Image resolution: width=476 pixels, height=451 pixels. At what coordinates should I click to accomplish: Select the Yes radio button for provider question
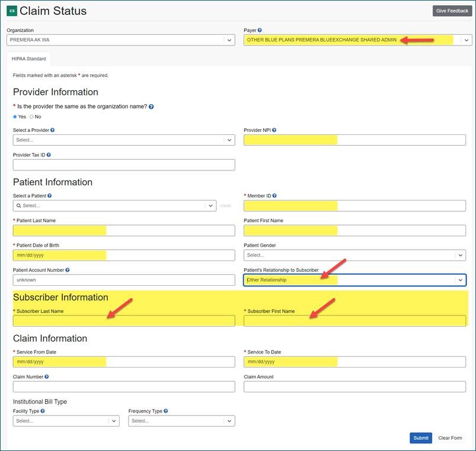tap(14, 117)
